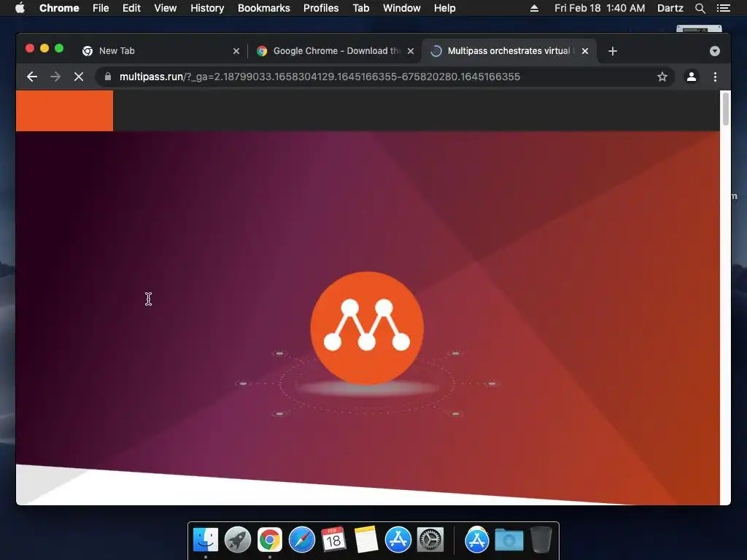Open the Apple menu

click(20, 8)
